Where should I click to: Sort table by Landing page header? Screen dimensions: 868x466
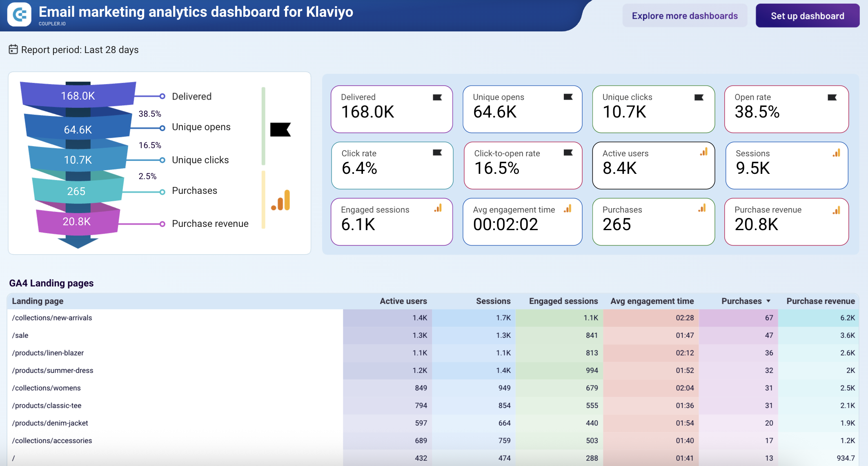(38, 301)
